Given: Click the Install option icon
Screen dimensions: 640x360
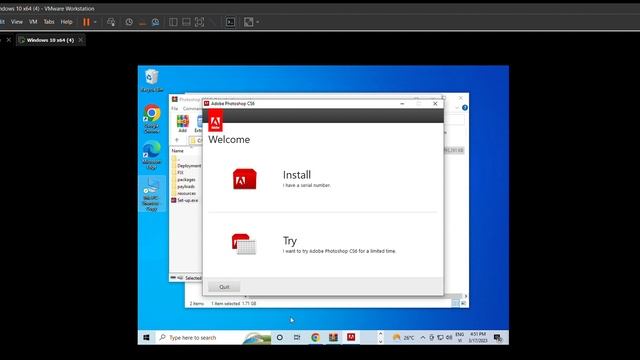Looking at the screenshot, I should point(244,179).
